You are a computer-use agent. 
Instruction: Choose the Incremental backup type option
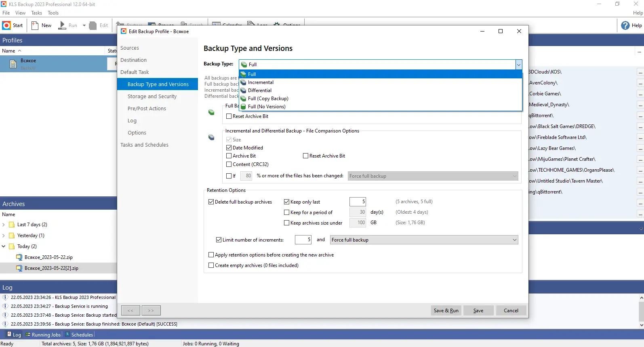381,82
